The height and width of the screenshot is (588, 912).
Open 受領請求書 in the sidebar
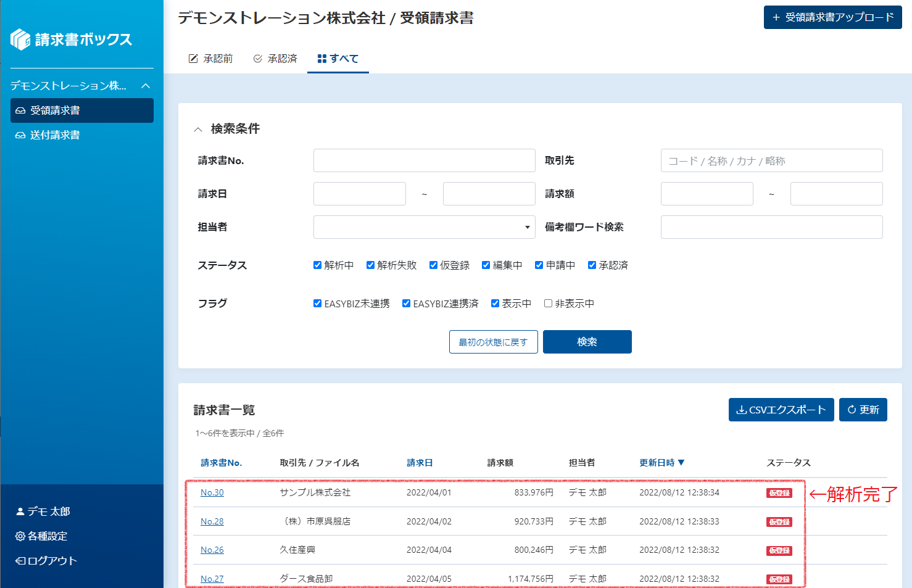pos(81,110)
